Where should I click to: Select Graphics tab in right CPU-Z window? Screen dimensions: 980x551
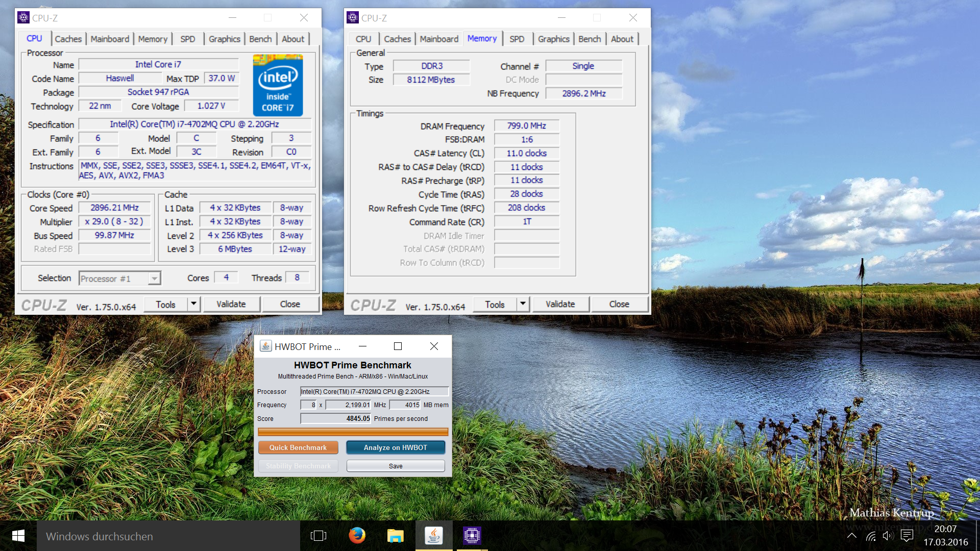click(x=554, y=39)
